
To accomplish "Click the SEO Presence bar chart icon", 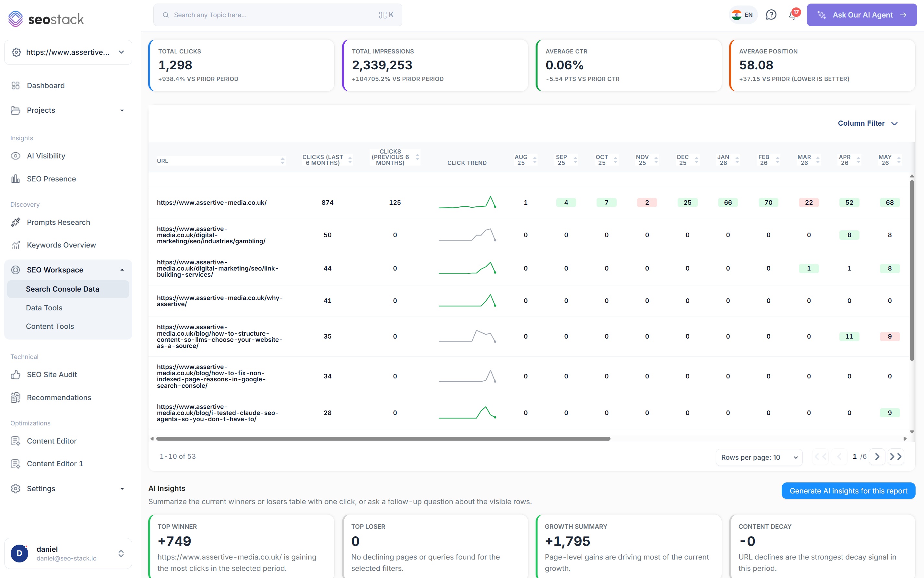I will coord(15,179).
